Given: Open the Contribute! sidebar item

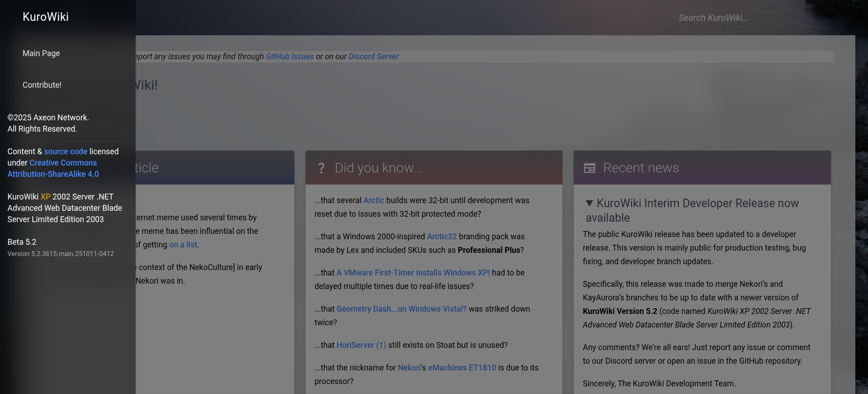Looking at the screenshot, I should tap(42, 85).
